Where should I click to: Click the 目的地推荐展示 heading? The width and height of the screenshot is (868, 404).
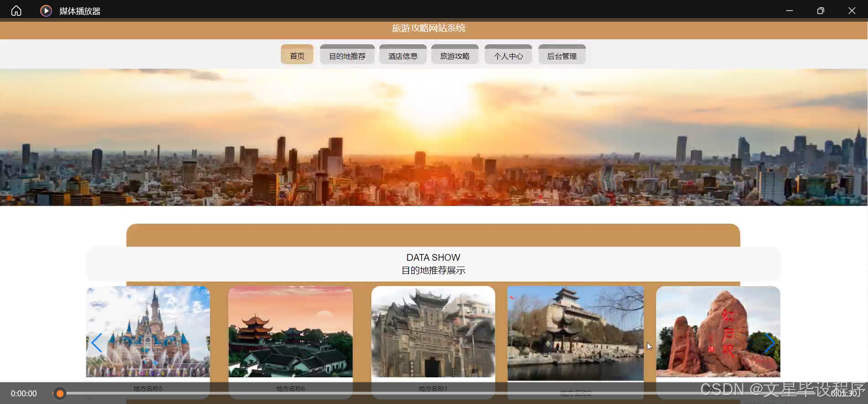point(434,271)
